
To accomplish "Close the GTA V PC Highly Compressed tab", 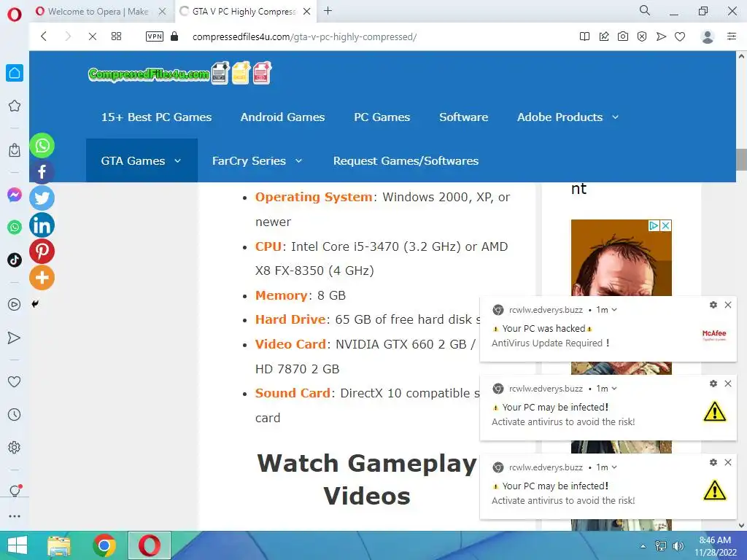I will [x=307, y=12].
